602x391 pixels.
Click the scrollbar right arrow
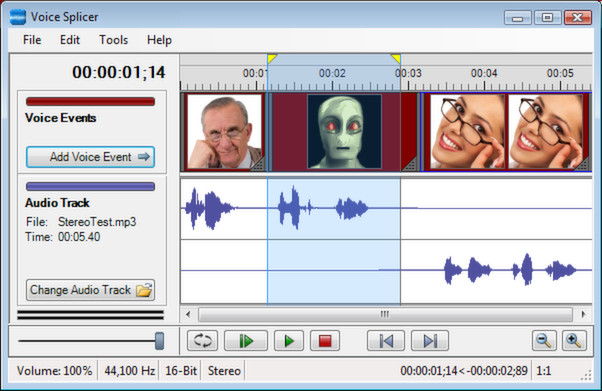coord(584,315)
